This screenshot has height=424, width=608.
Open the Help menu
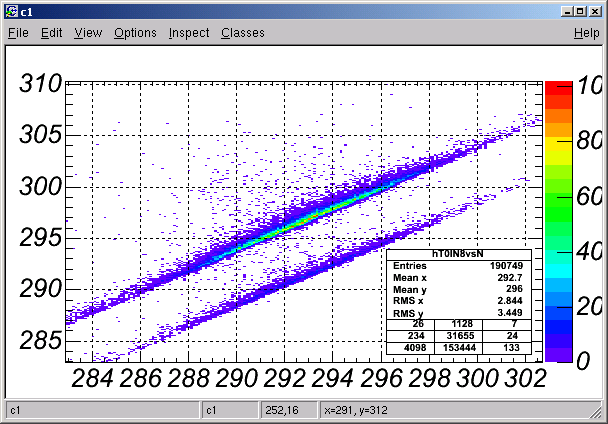point(587,33)
